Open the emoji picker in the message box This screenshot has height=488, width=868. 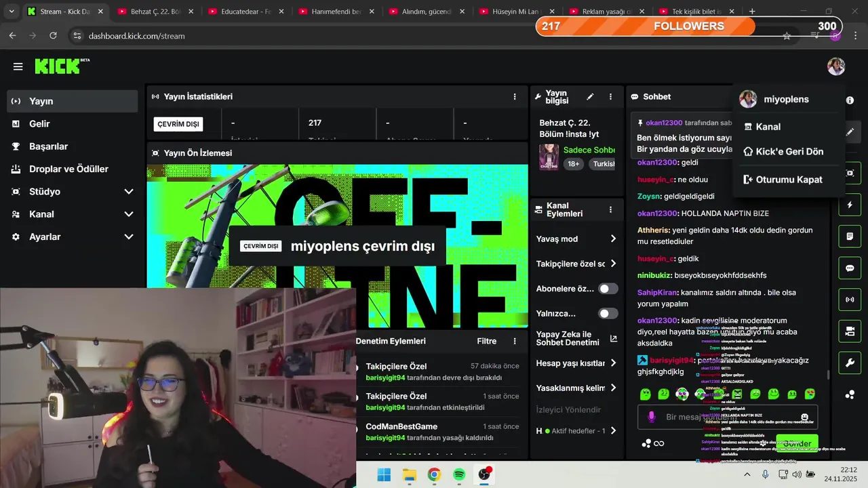point(805,418)
